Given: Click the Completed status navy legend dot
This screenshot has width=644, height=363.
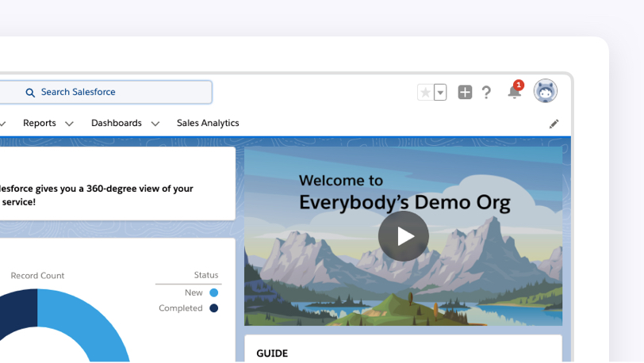Looking at the screenshot, I should coord(213,308).
